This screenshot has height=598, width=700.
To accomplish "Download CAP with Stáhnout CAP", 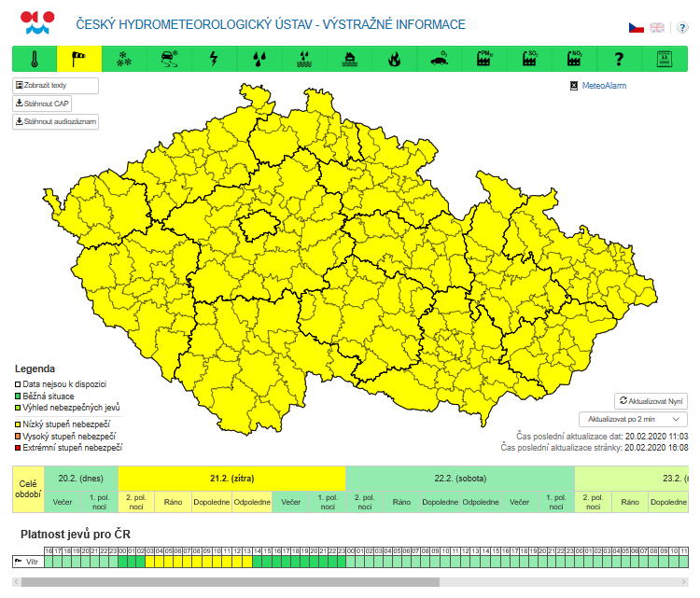I will [x=42, y=104].
